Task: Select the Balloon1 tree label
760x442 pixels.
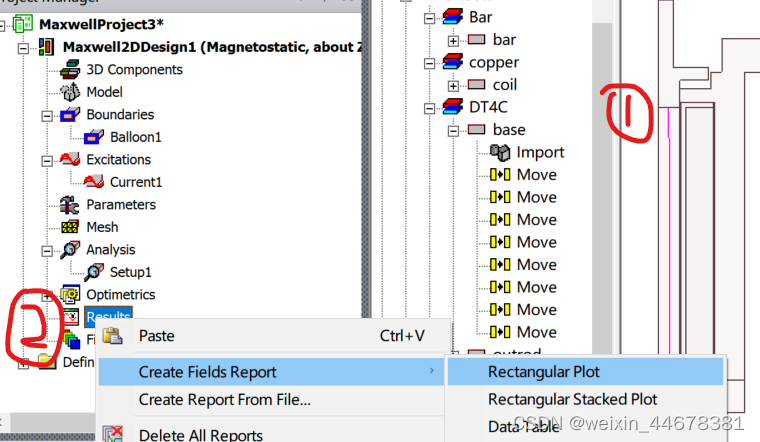Action: 136,137
